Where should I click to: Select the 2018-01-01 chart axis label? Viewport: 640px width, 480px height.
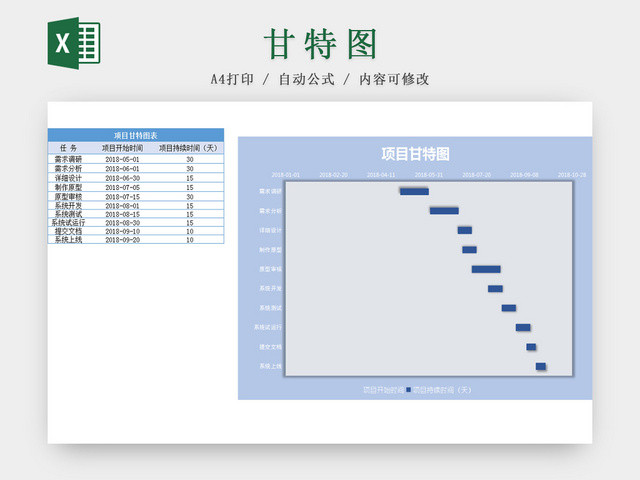[x=286, y=175]
